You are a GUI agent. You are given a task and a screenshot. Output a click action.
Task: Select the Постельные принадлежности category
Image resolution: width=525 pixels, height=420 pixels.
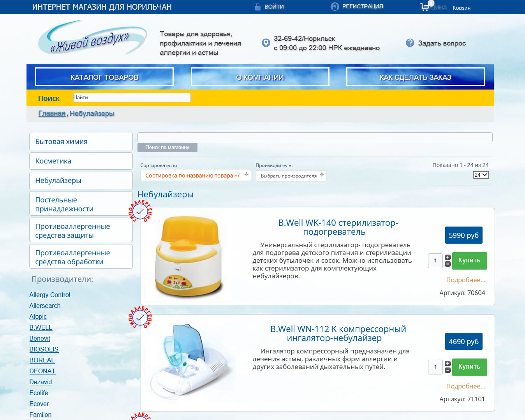click(81, 204)
